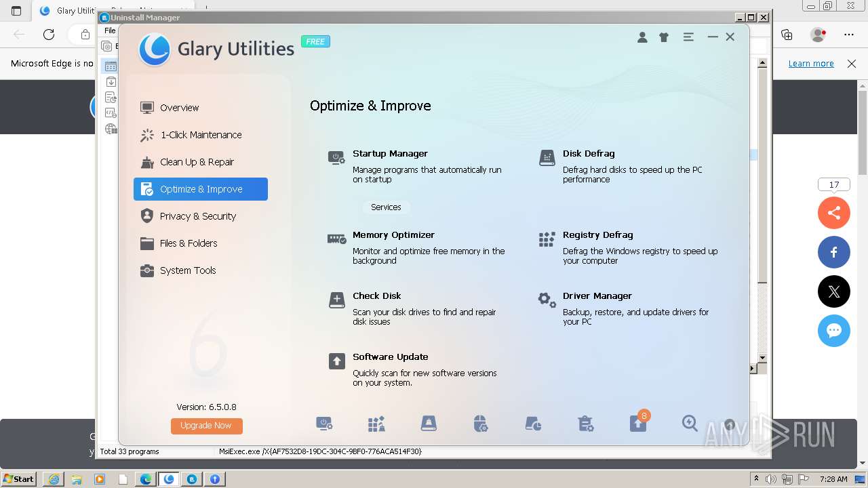868x488 pixels.
Task: Click the Version: 6.5.0.8 text
Action: click(206, 407)
